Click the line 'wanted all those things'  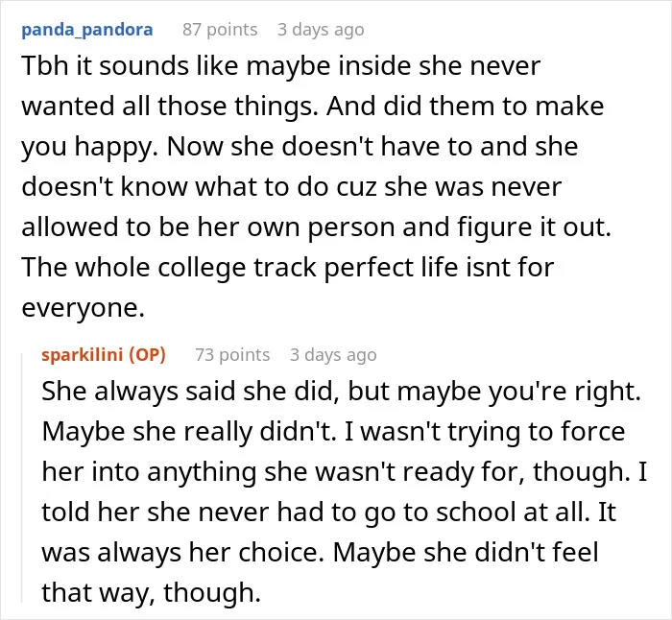[x=312, y=107]
